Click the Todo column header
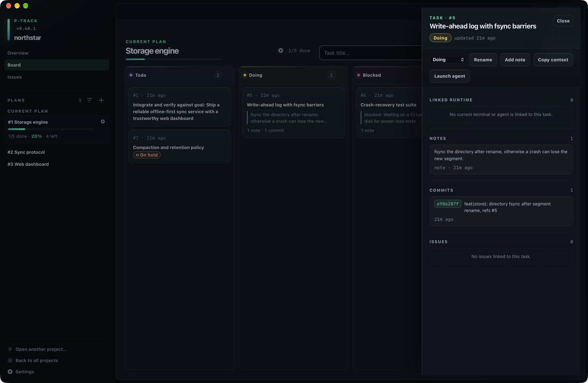 [180, 75]
